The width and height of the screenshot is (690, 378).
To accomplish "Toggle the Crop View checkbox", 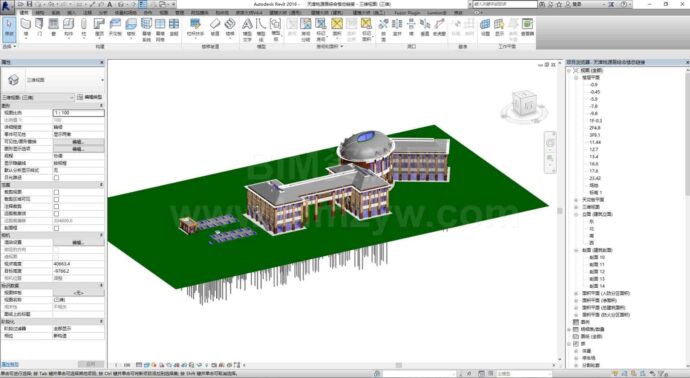I will point(56,192).
